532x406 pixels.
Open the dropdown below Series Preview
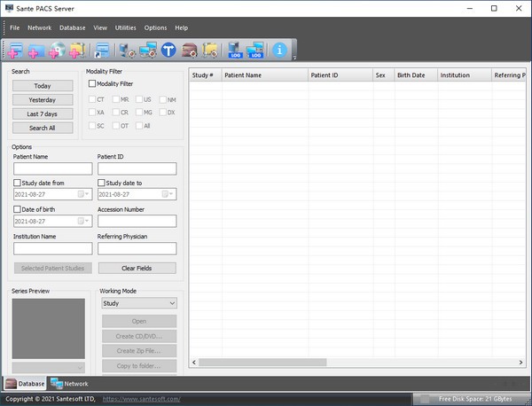point(49,367)
